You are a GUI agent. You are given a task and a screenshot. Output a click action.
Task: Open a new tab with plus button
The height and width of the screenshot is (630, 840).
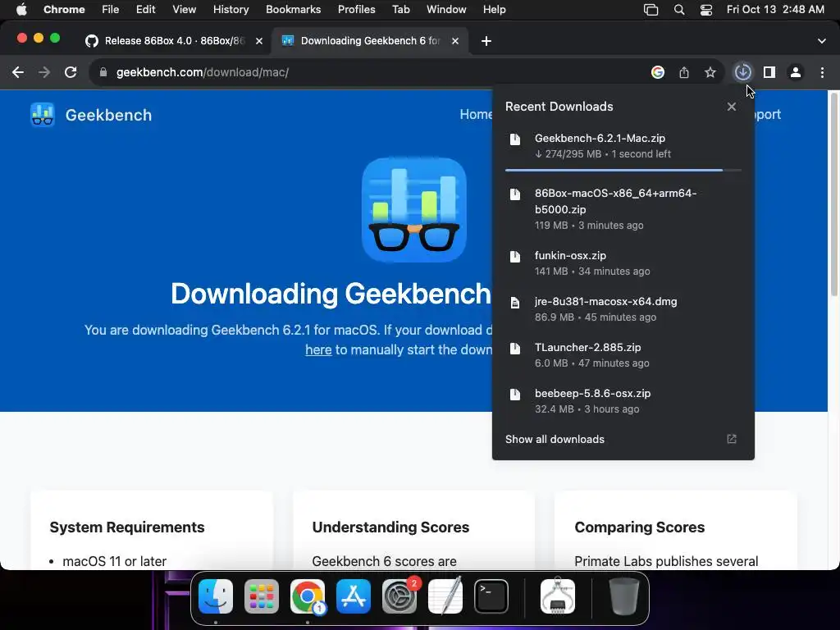(486, 41)
